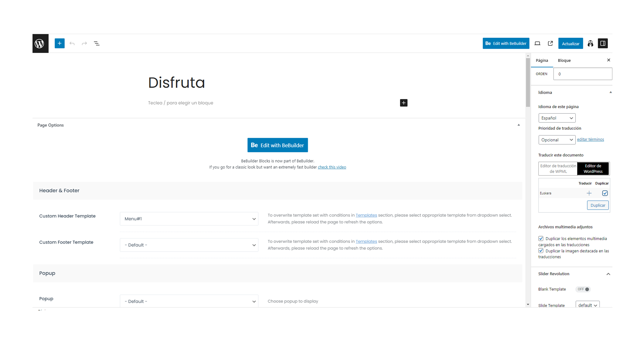Image resolution: width=640 pixels, height=364 pixels.
Task: Click the Prioridad de traducción label
Action: pyautogui.click(x=560, y=128)
